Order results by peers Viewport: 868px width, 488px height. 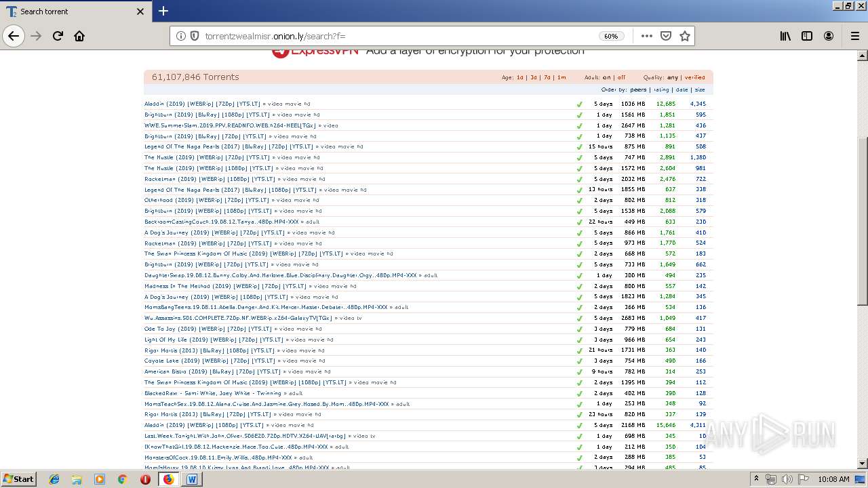[x=638, y=89]
